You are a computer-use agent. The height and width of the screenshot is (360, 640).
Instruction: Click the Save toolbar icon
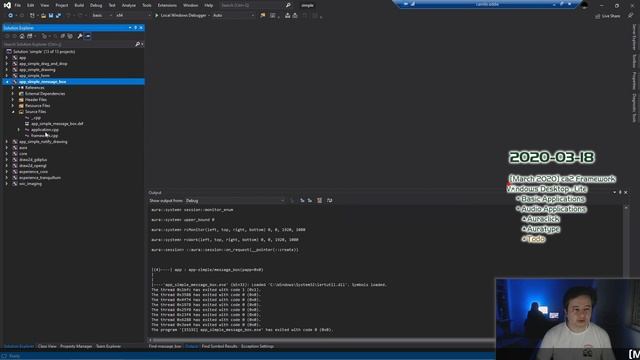(51, 16)
